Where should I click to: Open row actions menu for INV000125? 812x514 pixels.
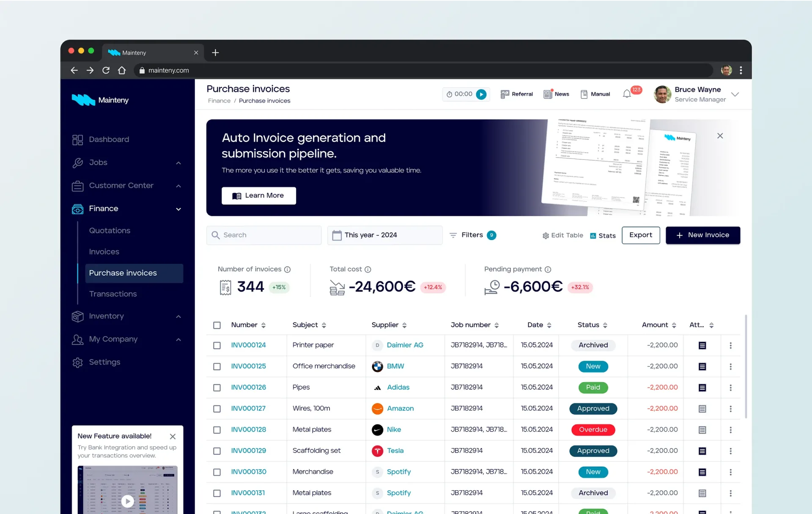pyautogui.click(x=730, y=366)
